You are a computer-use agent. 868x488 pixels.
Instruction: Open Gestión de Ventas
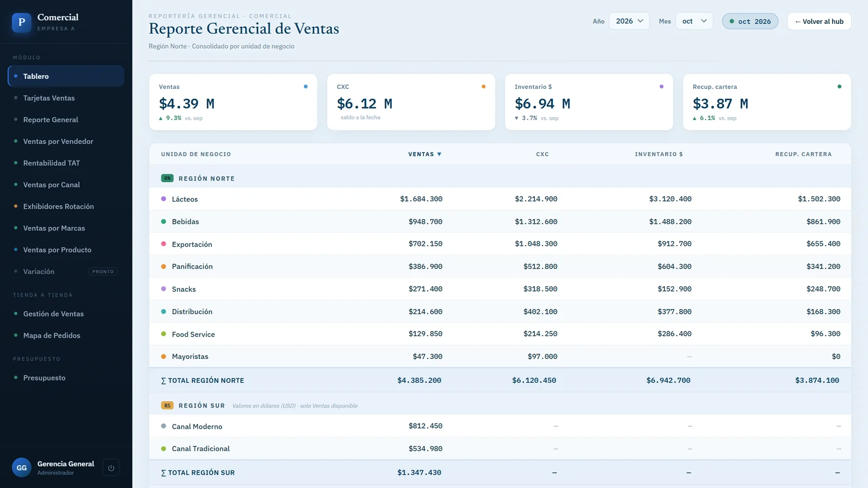66,314
